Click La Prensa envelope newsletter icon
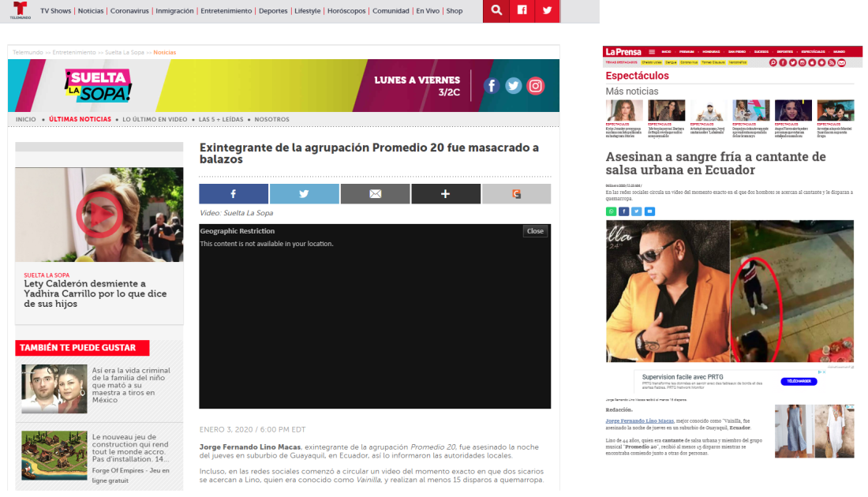868x497 pixels. (x=841, y=62)
